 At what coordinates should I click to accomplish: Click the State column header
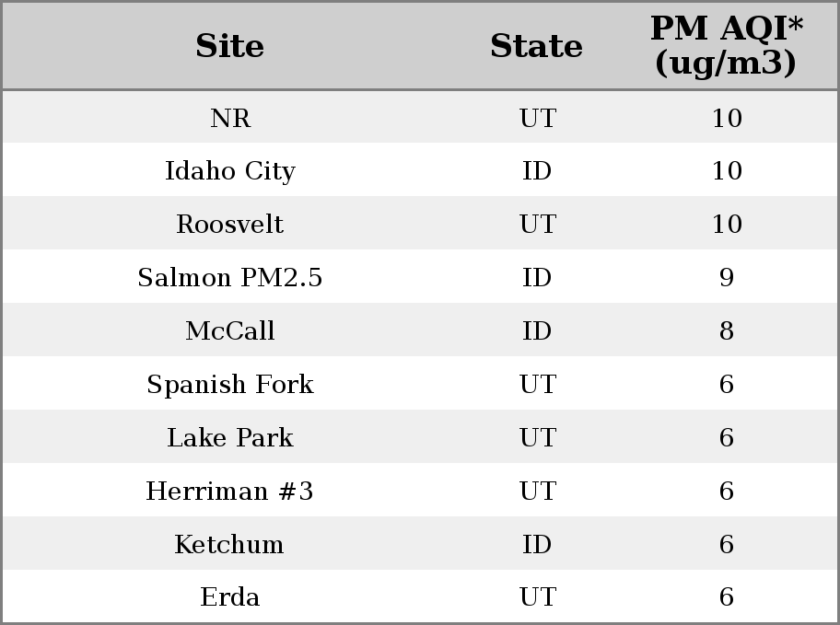click(x=536, y=46)
